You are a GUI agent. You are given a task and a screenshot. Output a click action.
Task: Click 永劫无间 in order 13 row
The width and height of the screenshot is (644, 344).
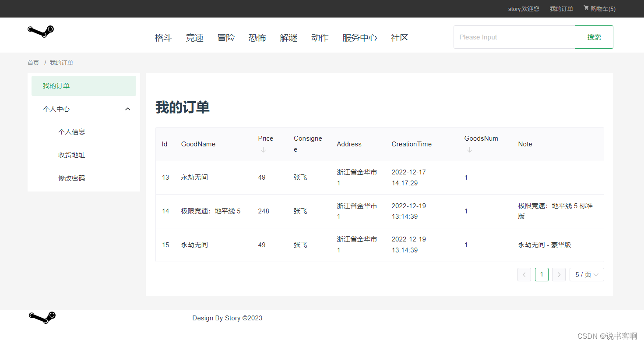tap(194, 177)
